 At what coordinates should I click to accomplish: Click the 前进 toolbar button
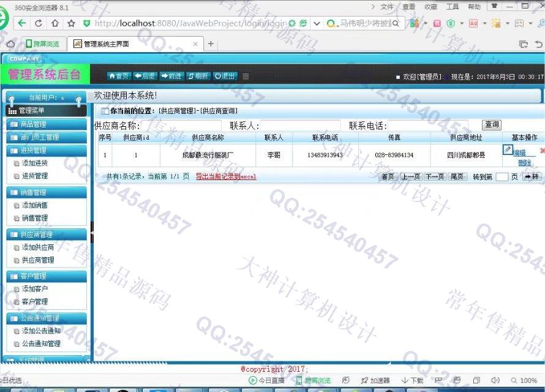(x=171, y=76)
